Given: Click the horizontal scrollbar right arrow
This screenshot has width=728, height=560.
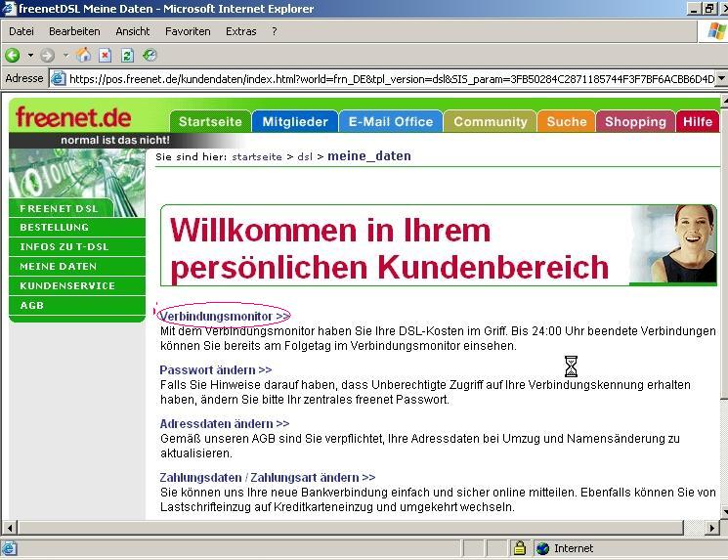Looking at the screenshot, I should tap(712, 528).
